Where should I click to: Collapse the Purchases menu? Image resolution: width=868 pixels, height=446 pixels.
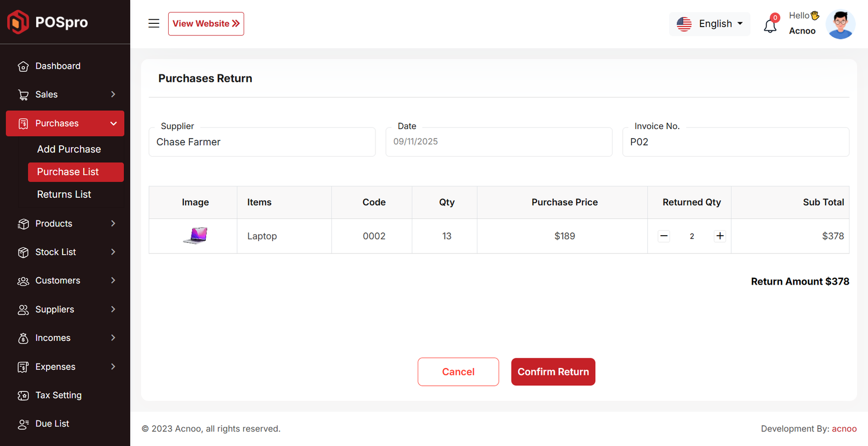[113, 124]
